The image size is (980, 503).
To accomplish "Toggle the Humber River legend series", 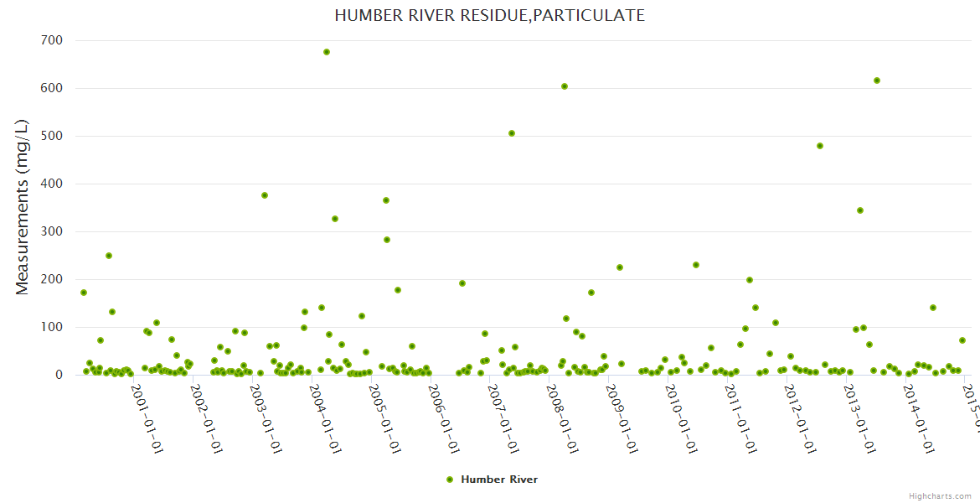I will point(499,480).
